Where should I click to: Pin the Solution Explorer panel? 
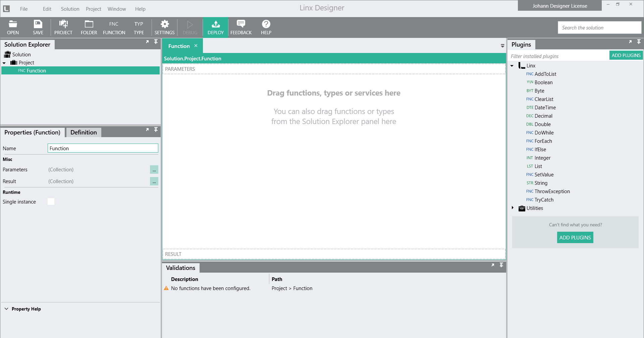(156, 42)
